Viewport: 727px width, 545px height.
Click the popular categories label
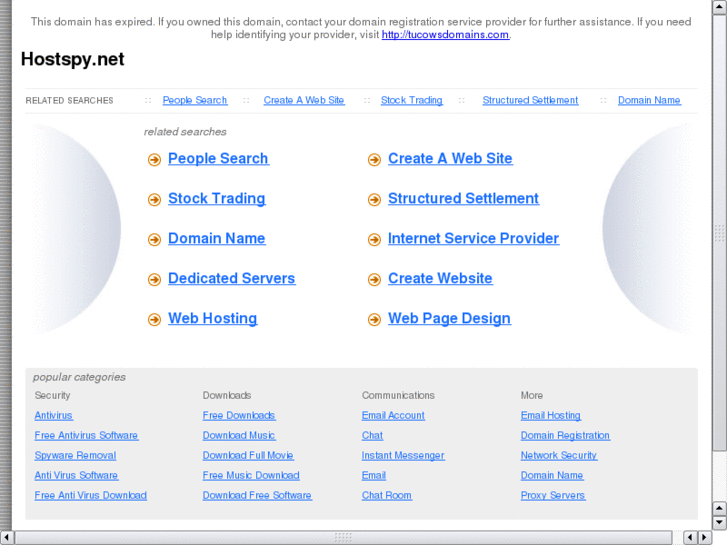point(79,378)
